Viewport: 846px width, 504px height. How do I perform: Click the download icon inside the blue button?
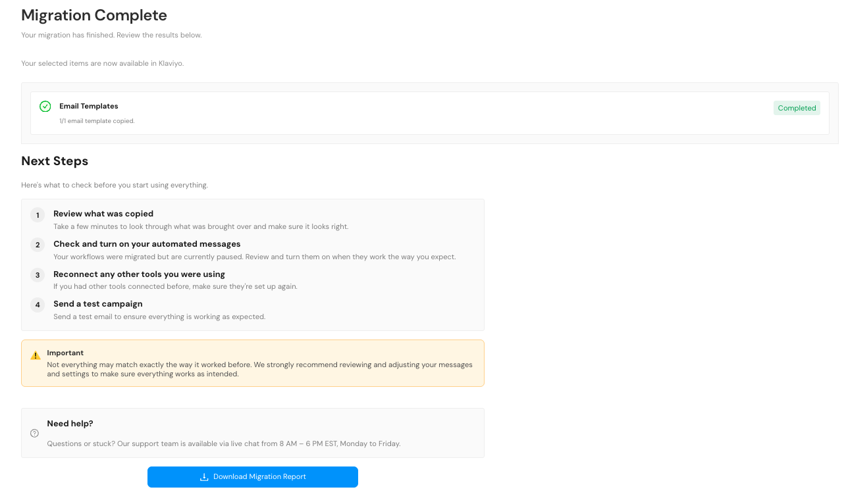(204, 476)
